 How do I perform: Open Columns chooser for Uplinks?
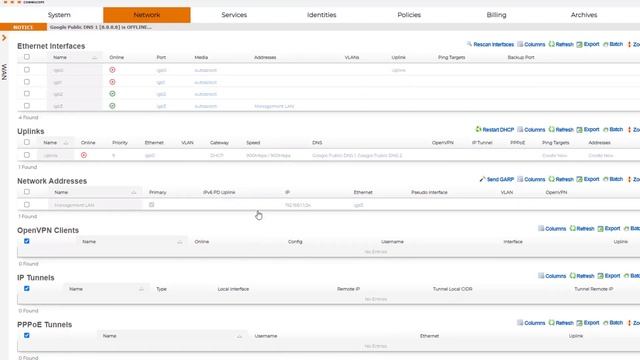tap(531, 129)
